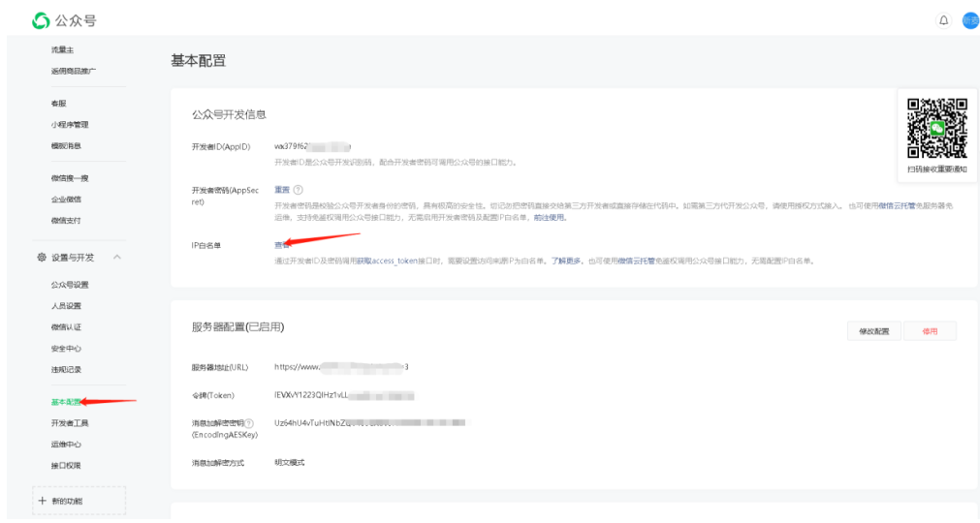Click the 公众号开发信息 section title
The height and width of the screenshot is (523, 980).
pyautogui.click(x=229, y=115)
